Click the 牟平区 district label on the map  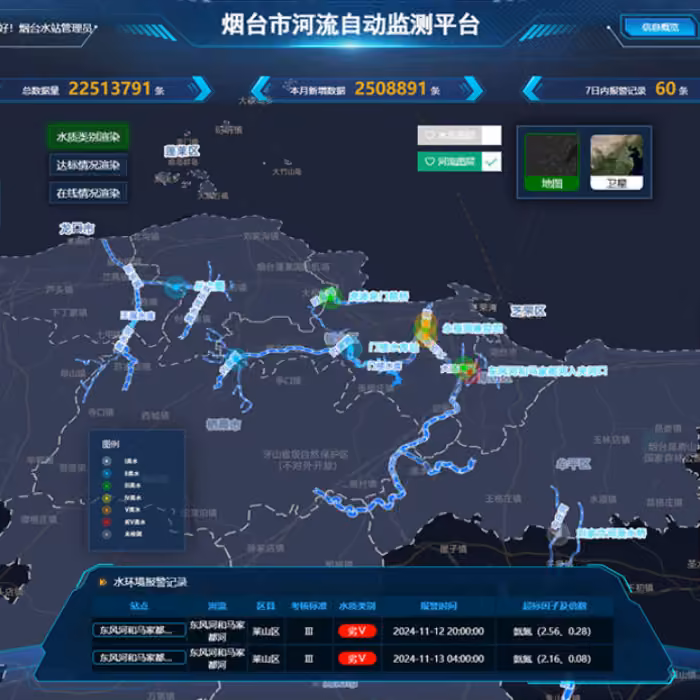click(x=574, y=464)
